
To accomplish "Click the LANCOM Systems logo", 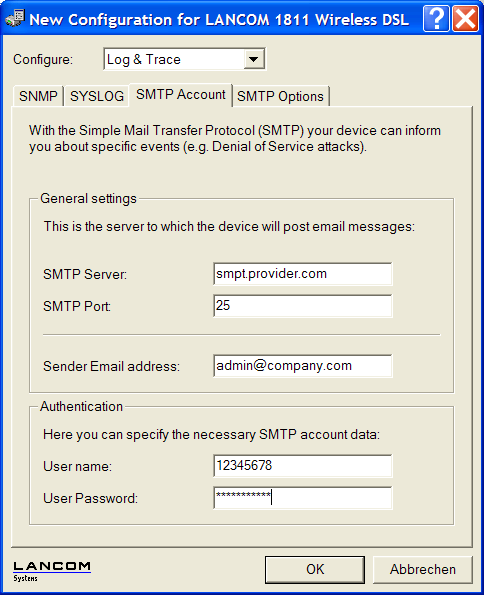I will (52, 571).
